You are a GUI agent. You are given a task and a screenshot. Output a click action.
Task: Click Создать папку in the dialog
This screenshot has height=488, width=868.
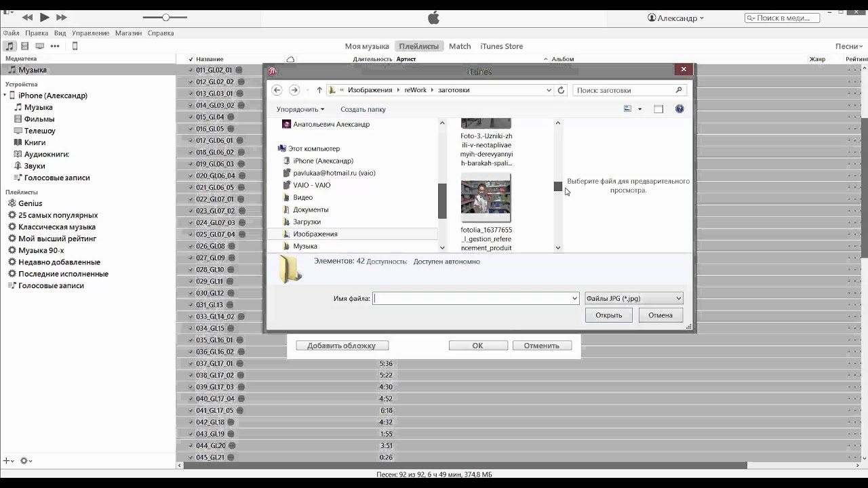(x=363, y=109)
